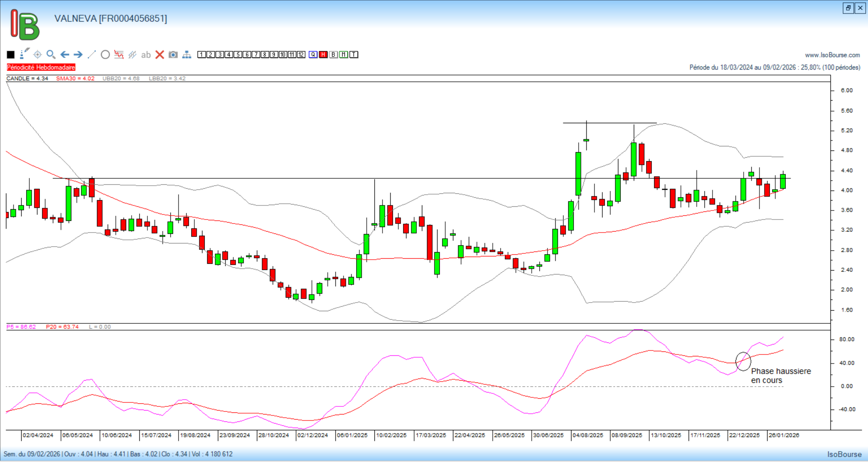Click the magnifying glass zoom tool
The width and height of the screenshot is (868, 462).
click(x=51, y=55)
